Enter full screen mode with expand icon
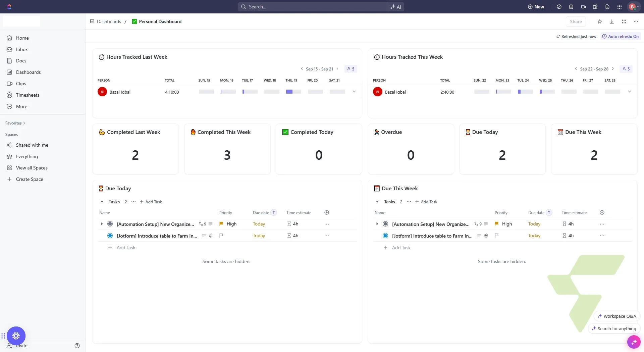 (624, 21)
